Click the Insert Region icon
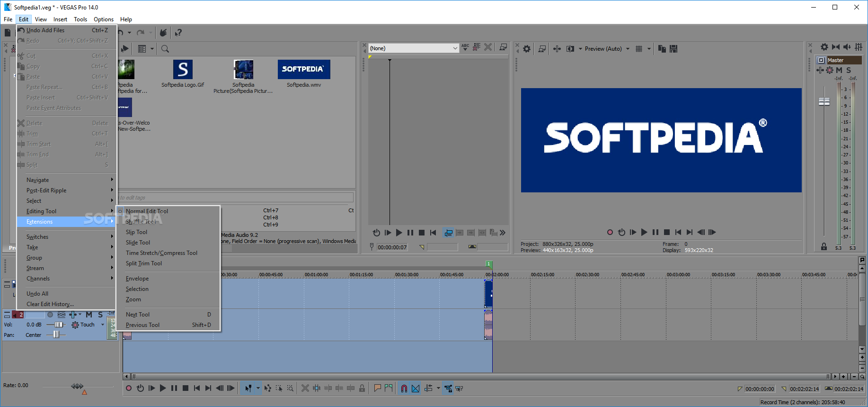 (389, 388)
